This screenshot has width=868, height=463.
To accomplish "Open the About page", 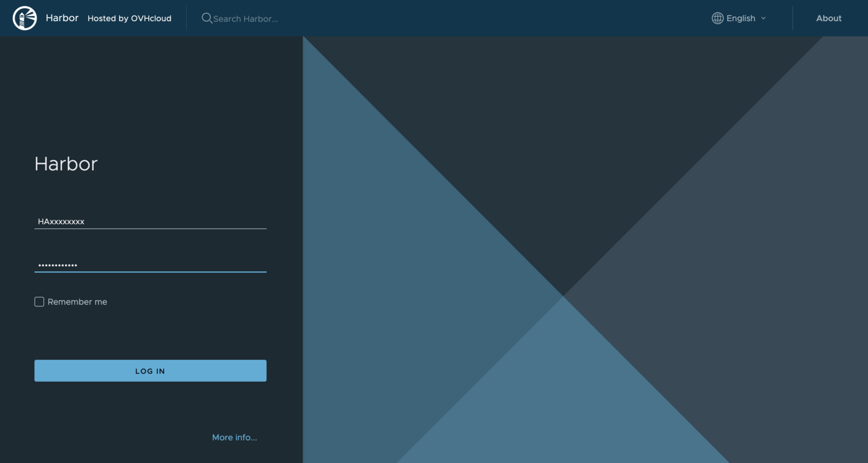I will tap(829, 18).
